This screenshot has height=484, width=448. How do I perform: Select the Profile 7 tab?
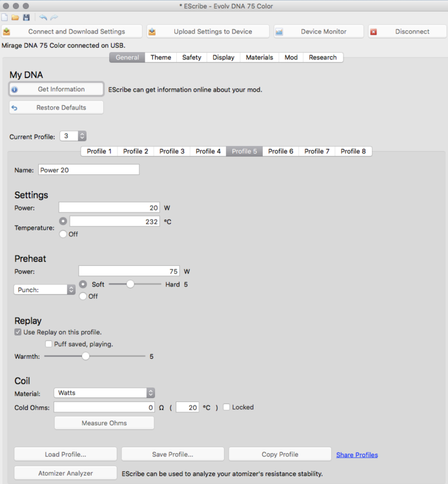pyautogui.click(x=317, y=151)
